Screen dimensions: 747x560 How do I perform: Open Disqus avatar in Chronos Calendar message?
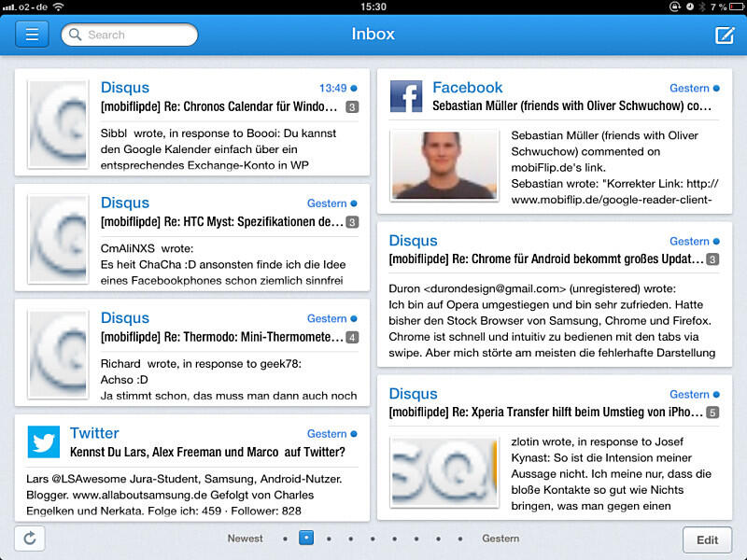click(x=58, y=124)
